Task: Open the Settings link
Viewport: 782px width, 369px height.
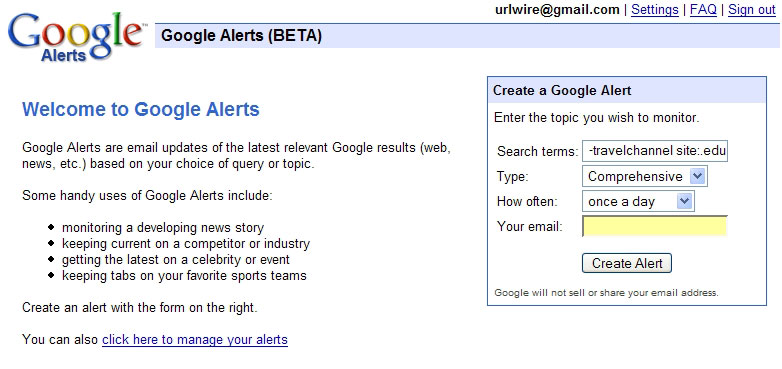Action: point(654,9)
